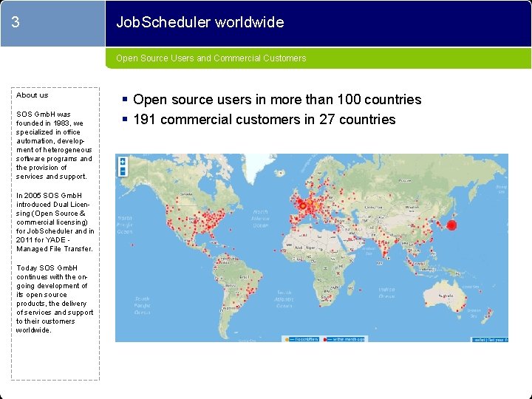Viewport: 532px width, 399px height.
Task: Click the orange recent marker in the legend
Action: point(287,339)
